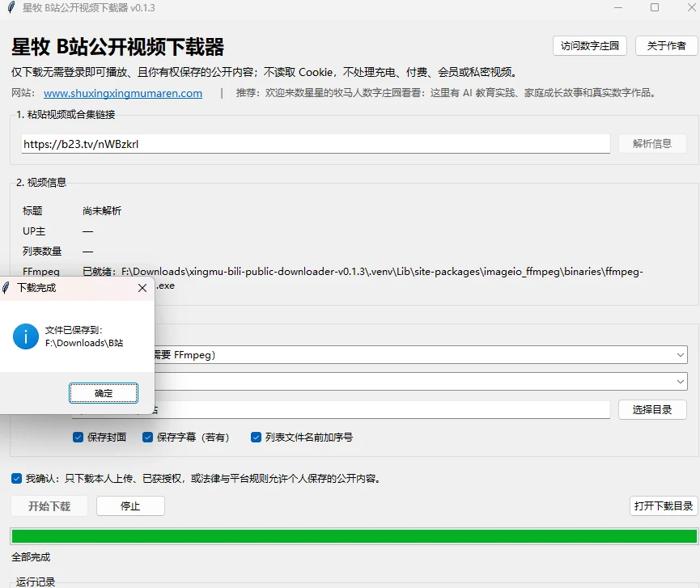Click the 运行记录 section label
This screenshot has width=700, height=588.
coord(36,582)
